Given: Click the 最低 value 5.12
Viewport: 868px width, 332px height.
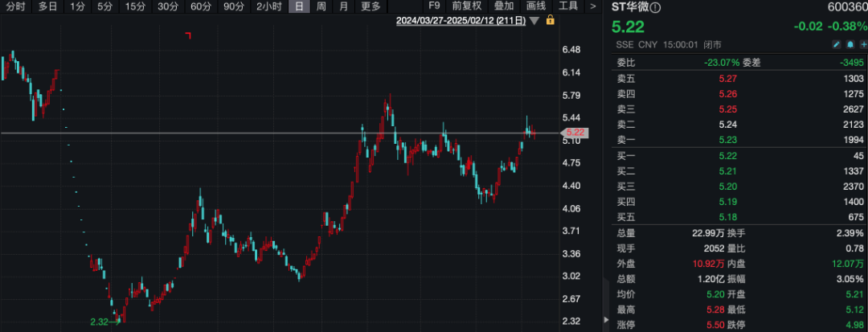Looking at the screenshot, I should [855, 309].
